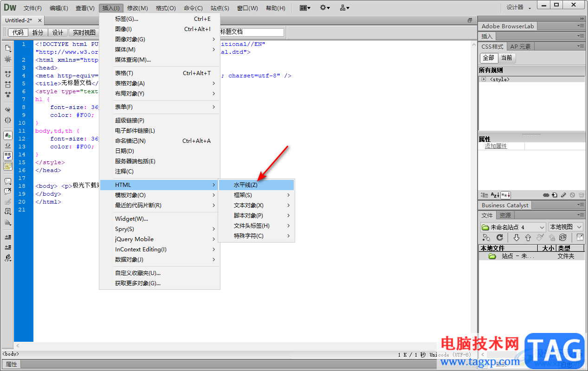Click Put Files up arrow

(x=528, y=237)
